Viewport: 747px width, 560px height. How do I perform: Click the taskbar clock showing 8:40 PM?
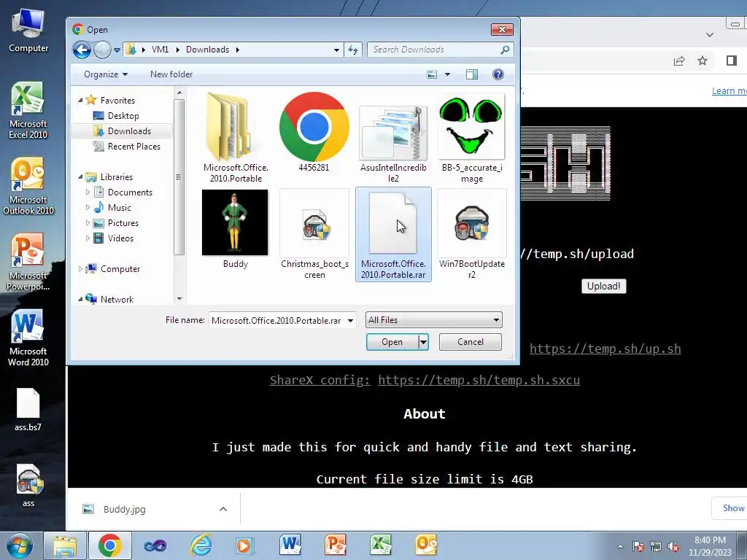(710, 546)
